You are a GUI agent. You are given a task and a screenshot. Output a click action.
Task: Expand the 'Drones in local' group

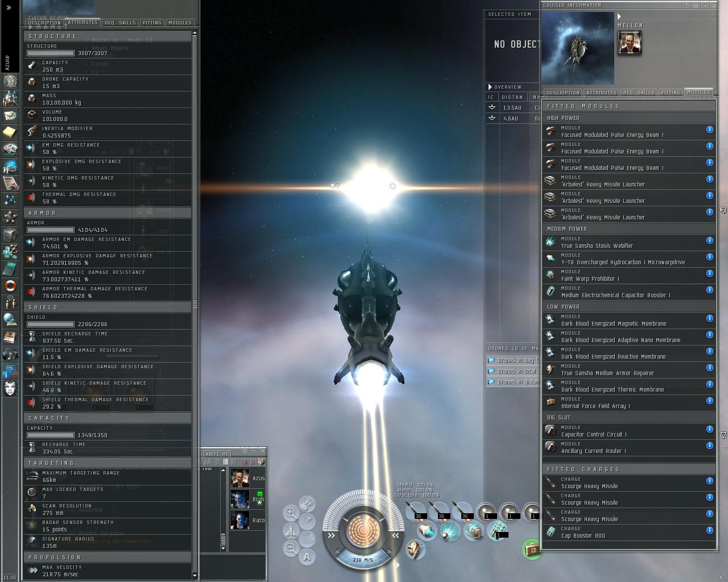pos(512,371)
